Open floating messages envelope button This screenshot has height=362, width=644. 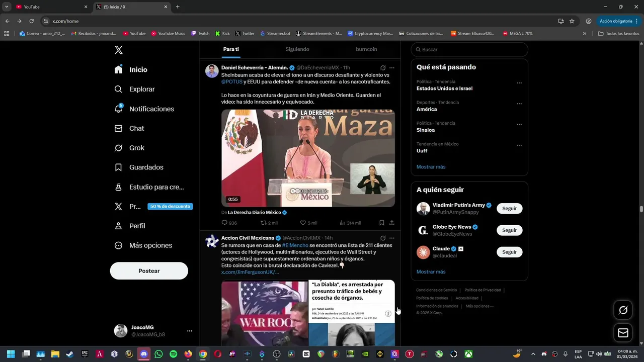pyautogui.click(x=623, y=333)
